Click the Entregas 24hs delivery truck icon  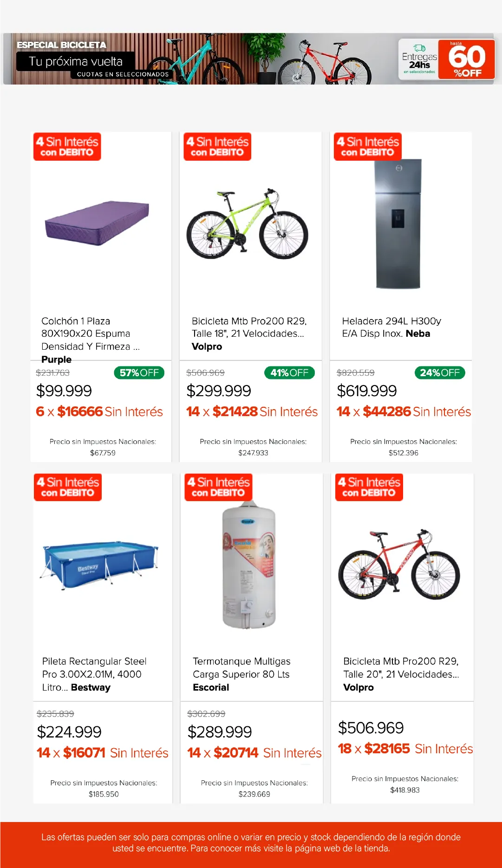click(419, 48)
